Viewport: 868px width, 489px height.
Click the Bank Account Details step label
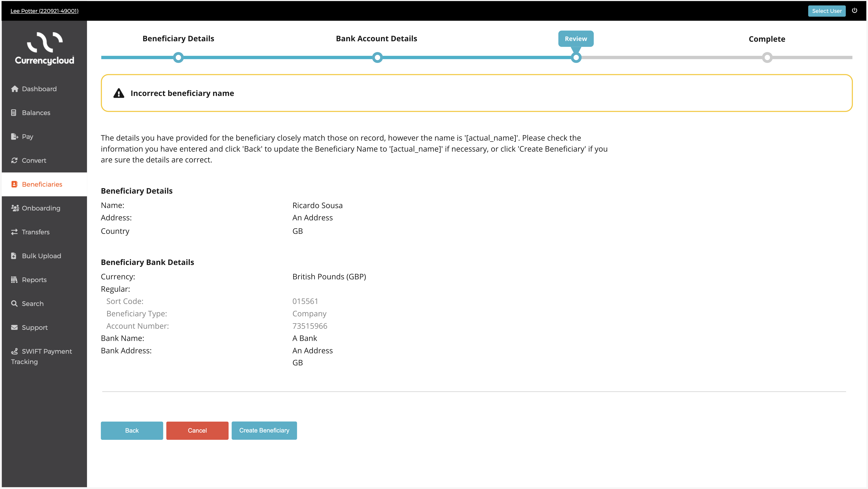(376, 39)
